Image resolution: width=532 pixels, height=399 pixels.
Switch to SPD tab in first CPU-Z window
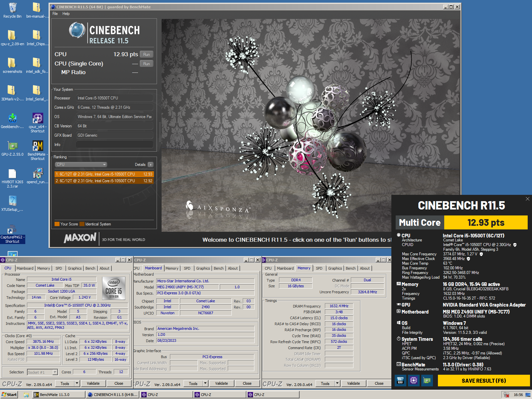59,268
